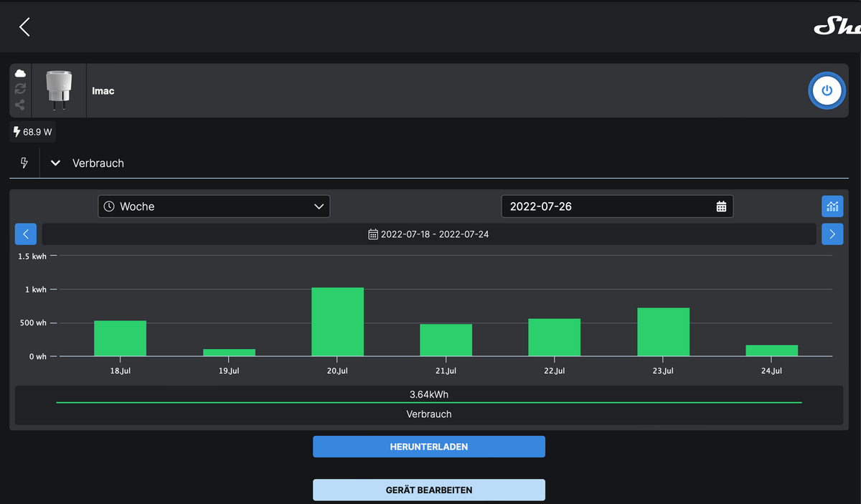Open the Woche period dropdown
The width and height of the screenshot is (861, 504).
[214, 206]
